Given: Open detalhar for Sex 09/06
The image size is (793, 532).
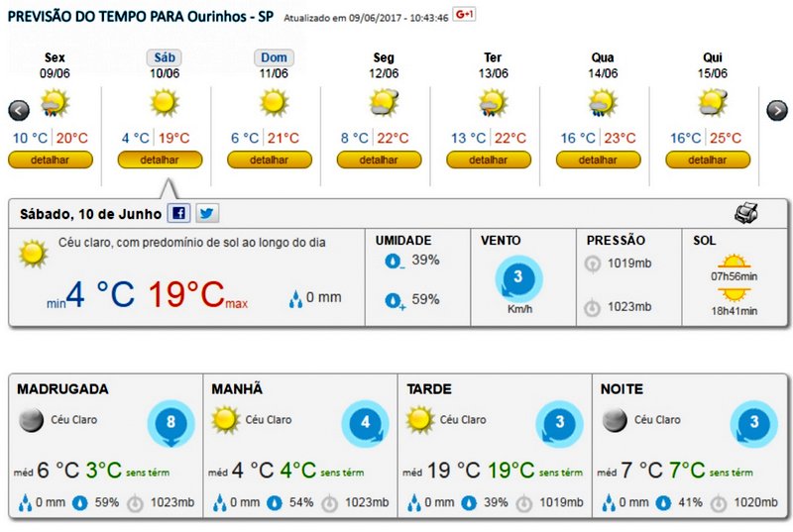Looking at the screenshot, I should [51, 160].
